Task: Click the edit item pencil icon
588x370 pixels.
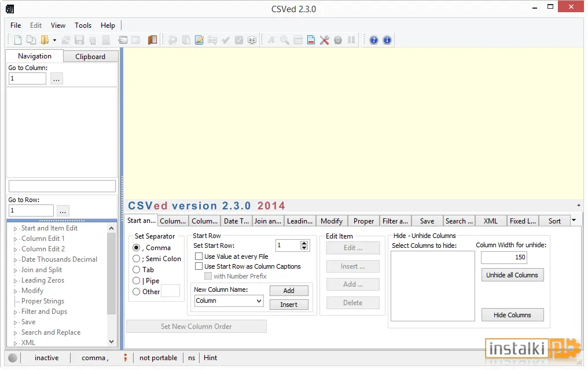Action: [199, 40]
